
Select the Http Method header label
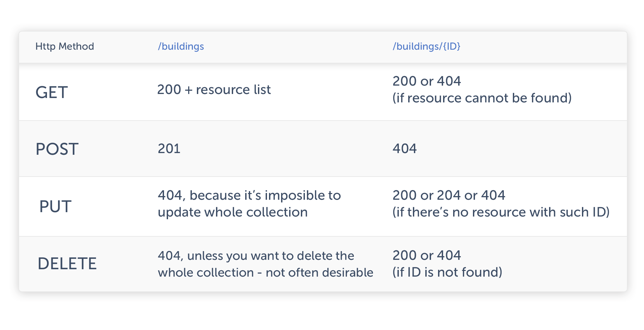point(65,46)
